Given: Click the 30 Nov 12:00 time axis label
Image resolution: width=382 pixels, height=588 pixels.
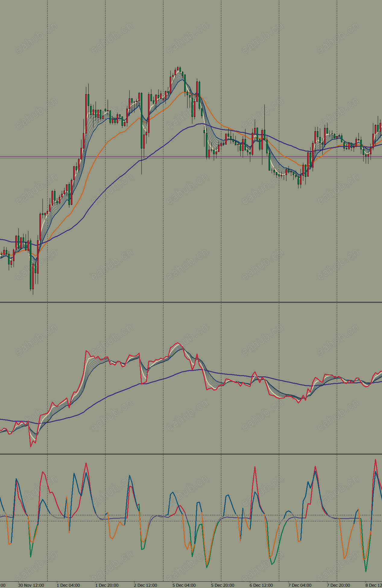Looking at the screenshot, I should coord(31,585).
